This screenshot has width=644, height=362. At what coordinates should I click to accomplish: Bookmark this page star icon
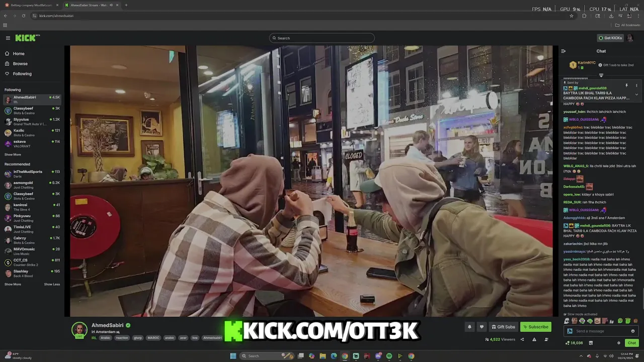(x=572, y=16)
